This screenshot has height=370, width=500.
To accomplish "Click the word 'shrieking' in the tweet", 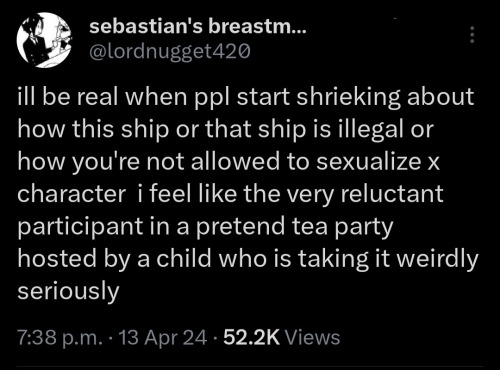I will [x=348, y=97].
